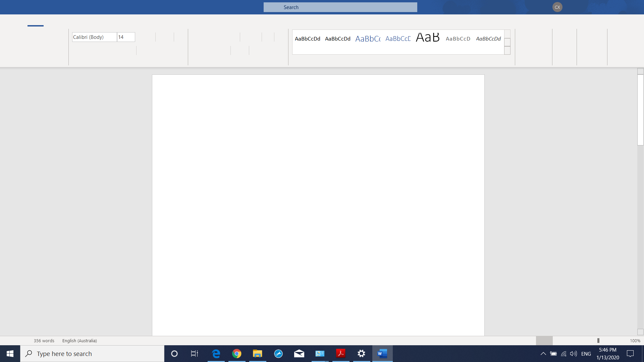Apply the smaller blue AaBbCcD Heading style
Viewport: 644px width, 362px height.
click(398, 39)
